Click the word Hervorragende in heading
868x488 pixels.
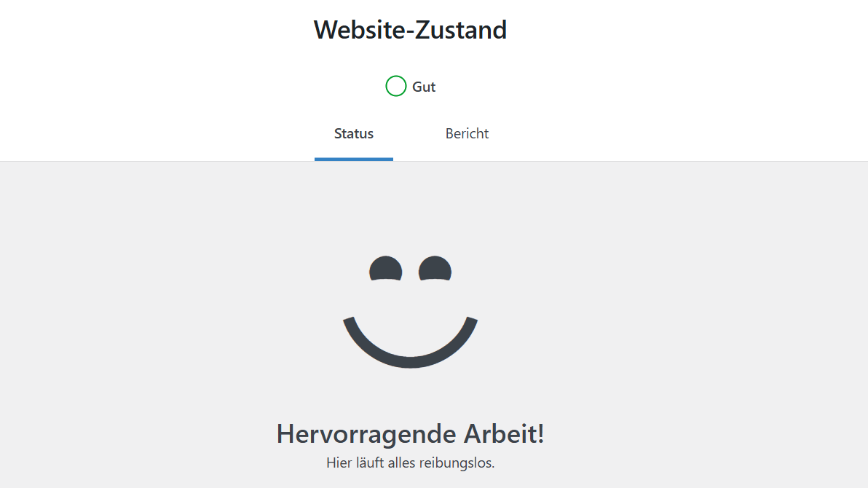(x=367, y=433)
